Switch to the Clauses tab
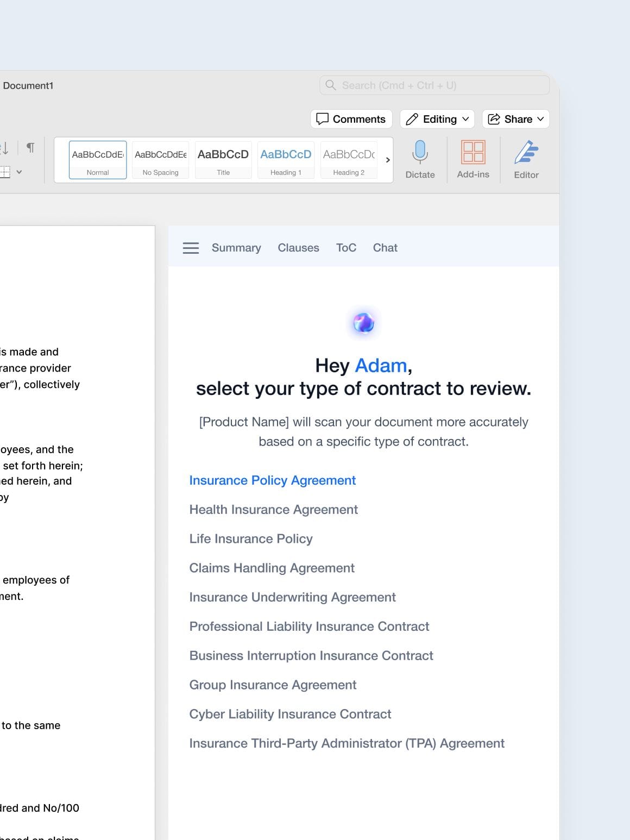This screenshot has height=840, width=630. pos(298,248)
